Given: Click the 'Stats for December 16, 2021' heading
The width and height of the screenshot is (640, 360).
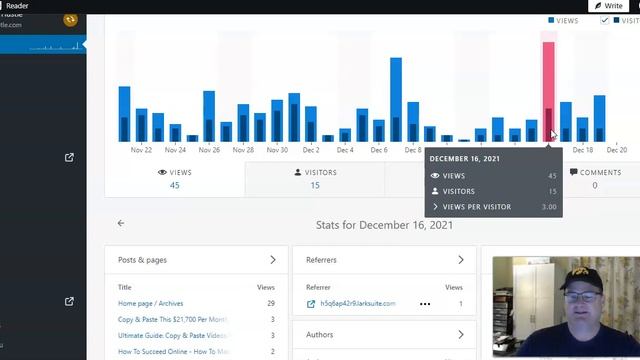Looking at the screenshot, I should click(x=384, y=225).
